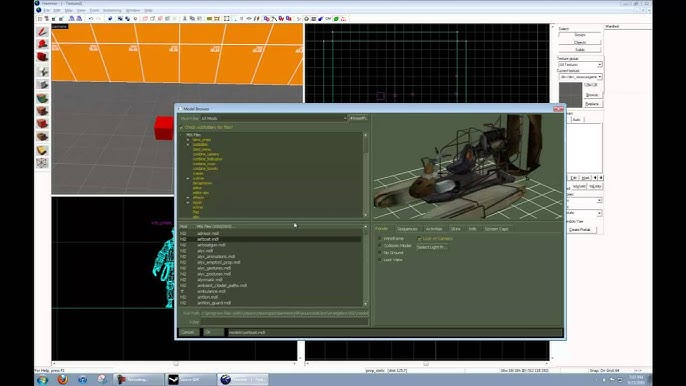Screen dimensions: 686x386
Task: Select the Magnify tool
Action: click(42, 44)
